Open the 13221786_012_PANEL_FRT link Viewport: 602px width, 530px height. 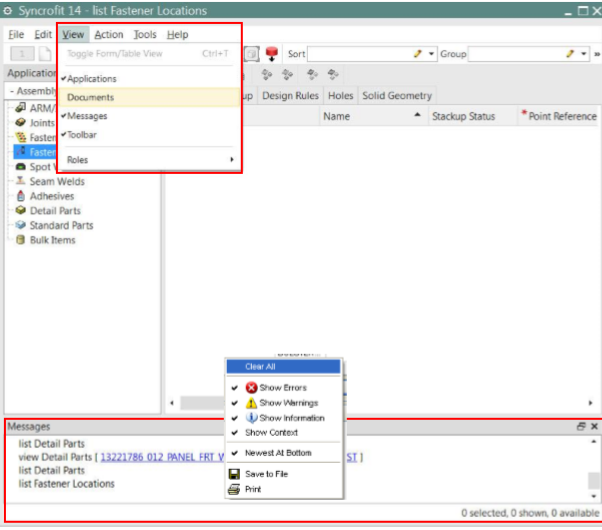click(162, 457)
